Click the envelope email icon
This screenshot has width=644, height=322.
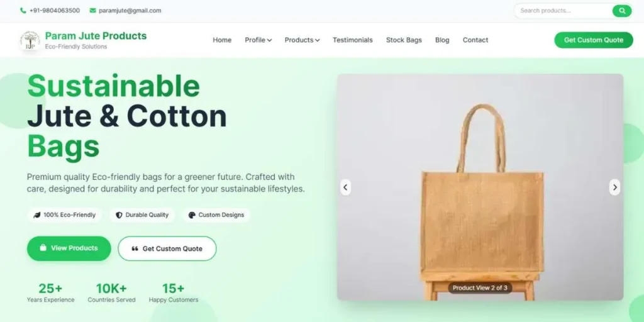pos(93,11)
